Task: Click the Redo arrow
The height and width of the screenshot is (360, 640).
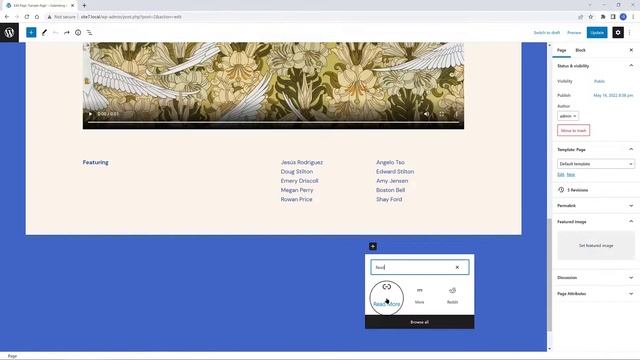Action: pos(67,32)
